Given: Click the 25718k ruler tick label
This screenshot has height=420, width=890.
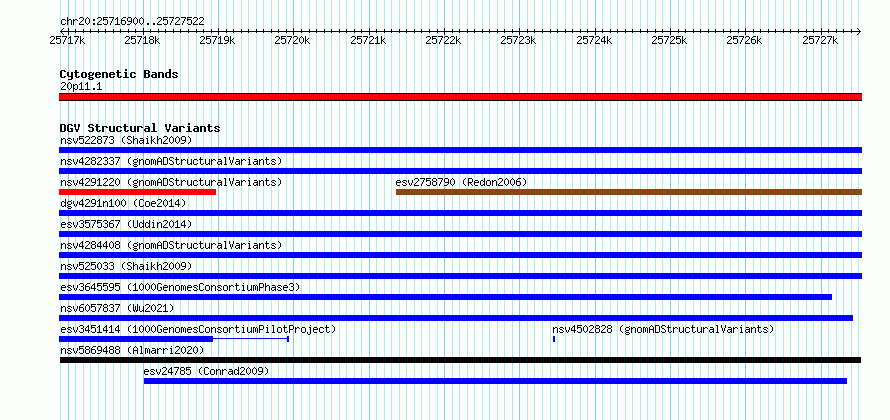Looking at the screenshot, I should (x=142, y=40).
